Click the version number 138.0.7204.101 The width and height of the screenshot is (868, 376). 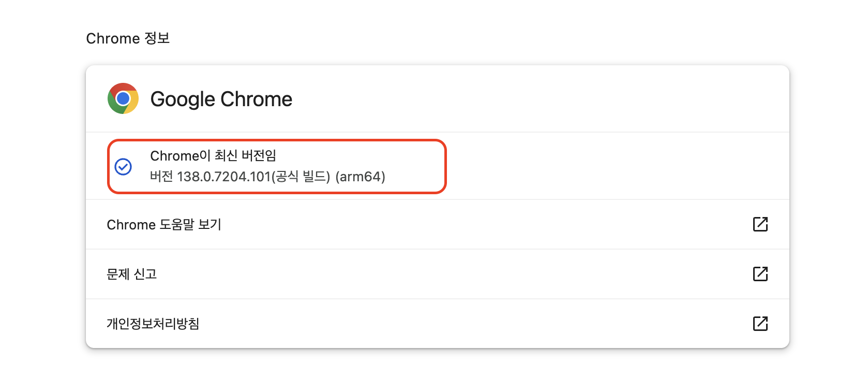point(224,177)
